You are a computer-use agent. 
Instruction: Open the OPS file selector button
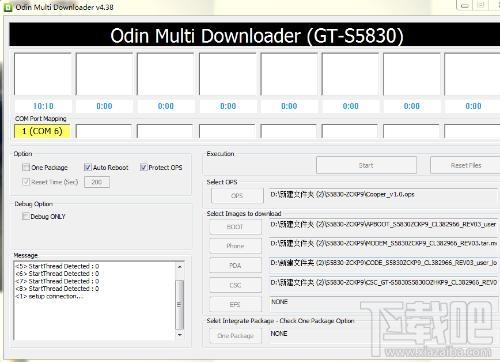(237, 196)
